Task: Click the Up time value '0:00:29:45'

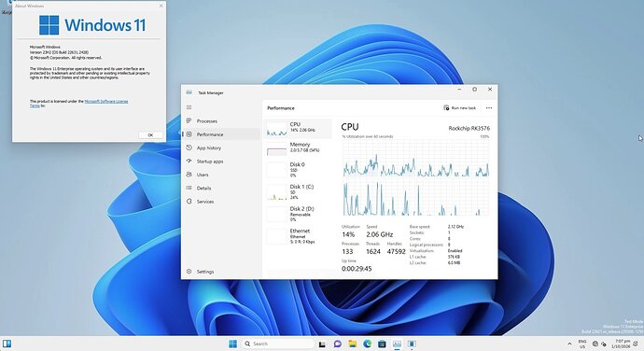Action: (357, 269)
